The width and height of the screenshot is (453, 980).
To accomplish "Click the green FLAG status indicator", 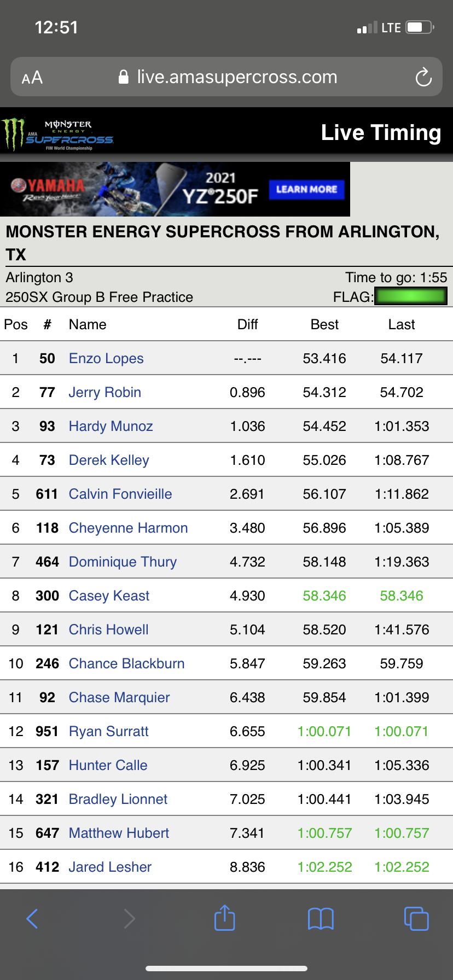I will point(411,296).
